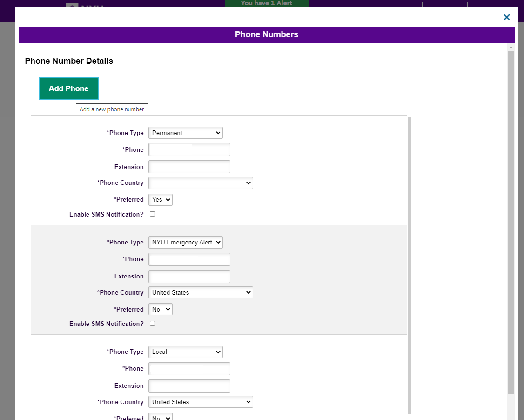The height and width of the screenshot is (420, 524).
Task: Open Phone Country dropdown in NYU Emergency Alert section
Action: (201, 292)
